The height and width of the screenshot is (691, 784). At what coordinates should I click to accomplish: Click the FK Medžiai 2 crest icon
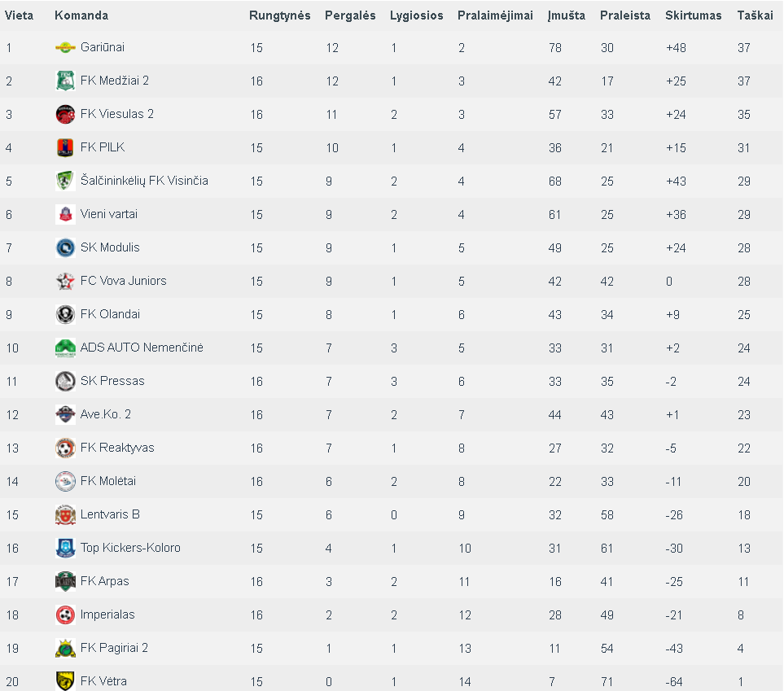65,81
